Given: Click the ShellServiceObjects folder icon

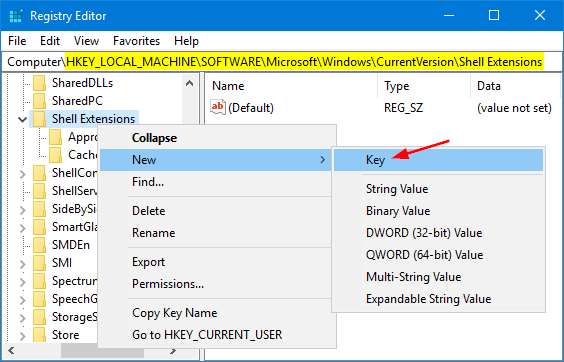Looking at the screenshot, I should click(x=40, y=191).
